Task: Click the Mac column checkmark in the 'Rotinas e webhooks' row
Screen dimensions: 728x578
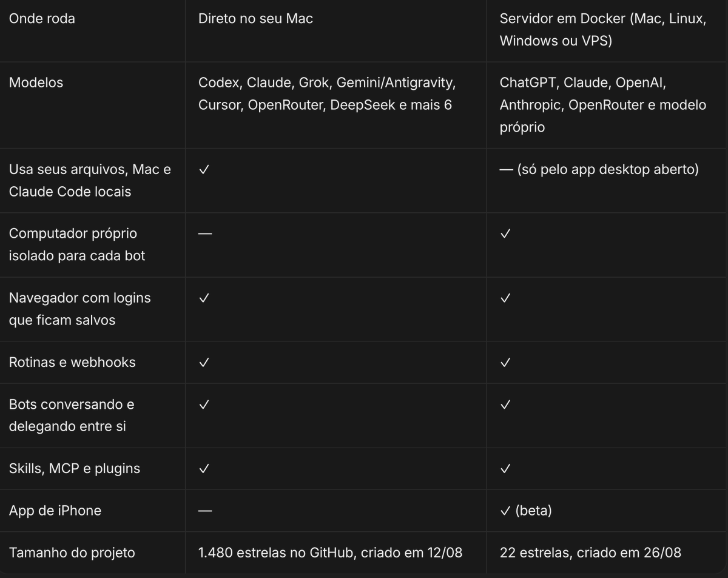Action: [204, 363]
